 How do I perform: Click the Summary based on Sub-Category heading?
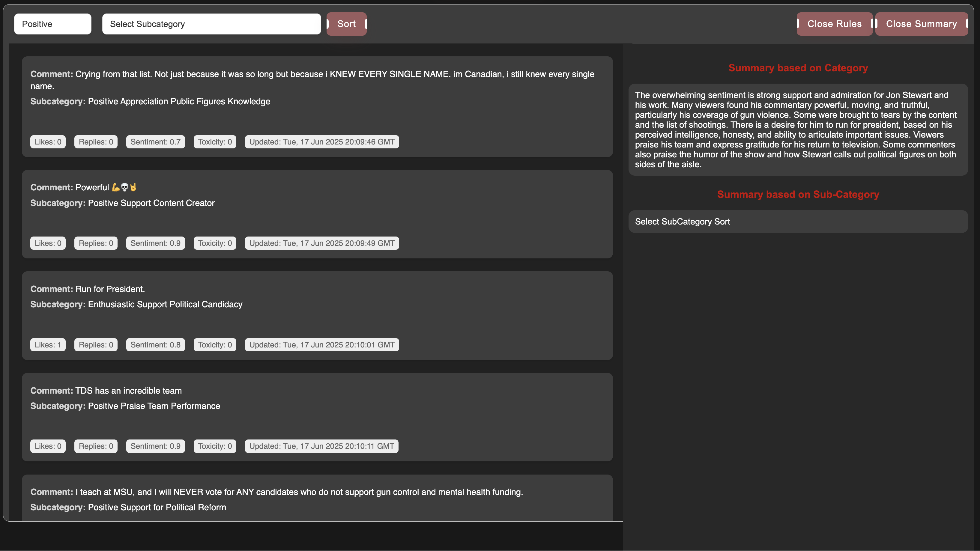(x=798, y=195)
